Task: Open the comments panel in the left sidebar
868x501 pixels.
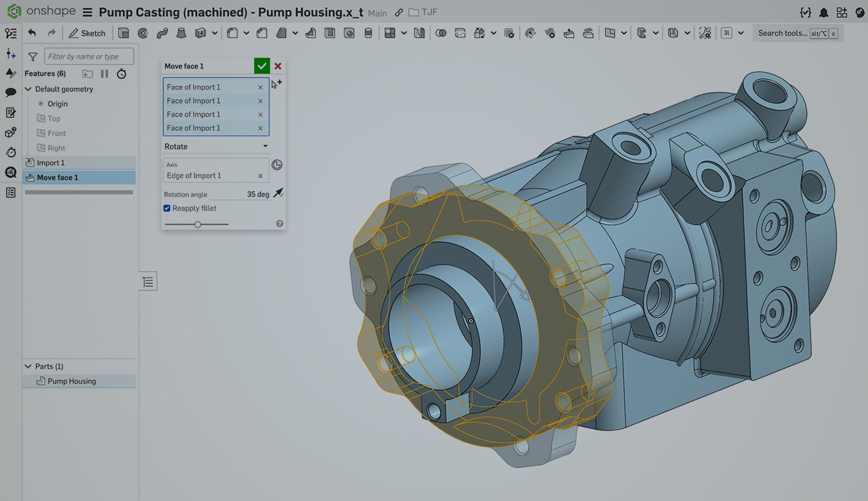Action: coord(10,93)
